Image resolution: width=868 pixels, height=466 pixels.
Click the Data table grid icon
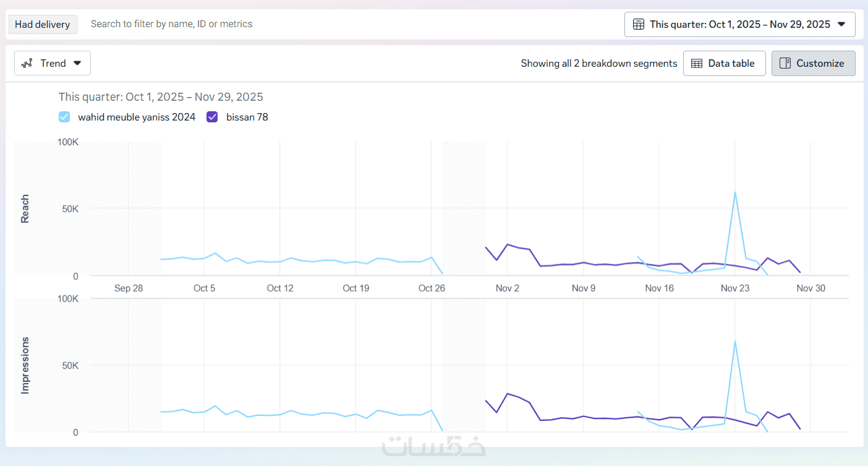tap(697, 63)
